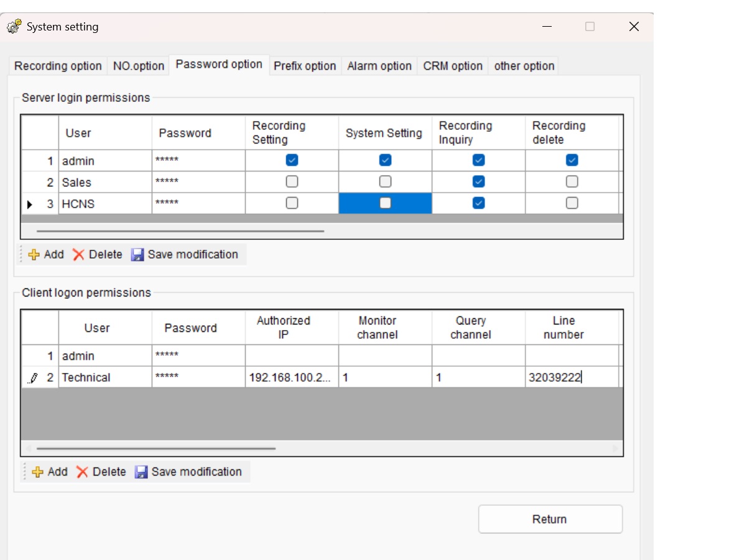Switch to the Recording option tab
Screen dimensions: 742x560
(58, 66)
